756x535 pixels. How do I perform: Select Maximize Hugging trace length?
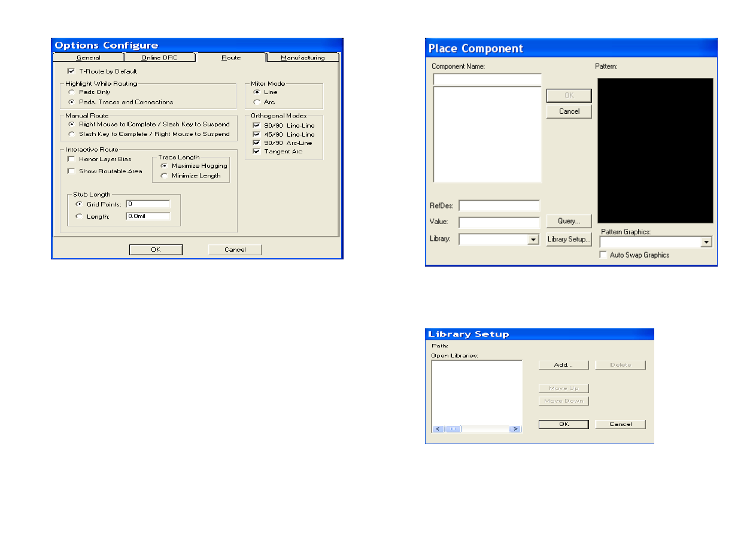164,165
